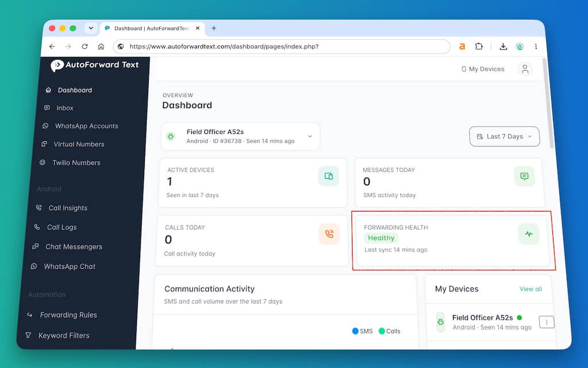Screen dimensions: 588x368
Task: Toggle the SMS chart legend
Action: coord(362,331)
